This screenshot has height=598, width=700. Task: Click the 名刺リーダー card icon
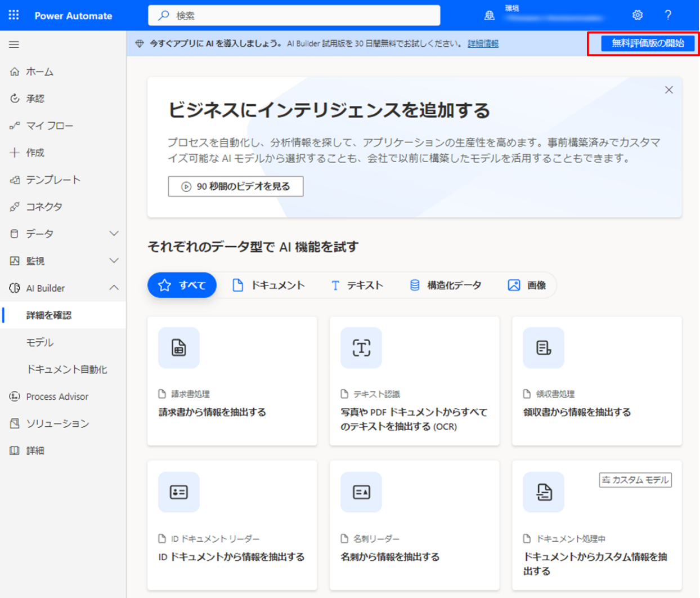361,492
